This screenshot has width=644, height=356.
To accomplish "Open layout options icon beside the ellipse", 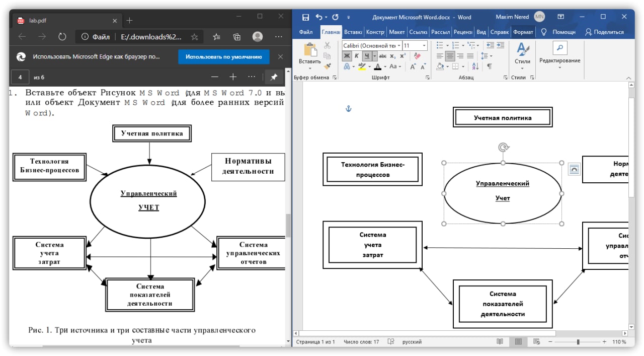I will point(574,169).
